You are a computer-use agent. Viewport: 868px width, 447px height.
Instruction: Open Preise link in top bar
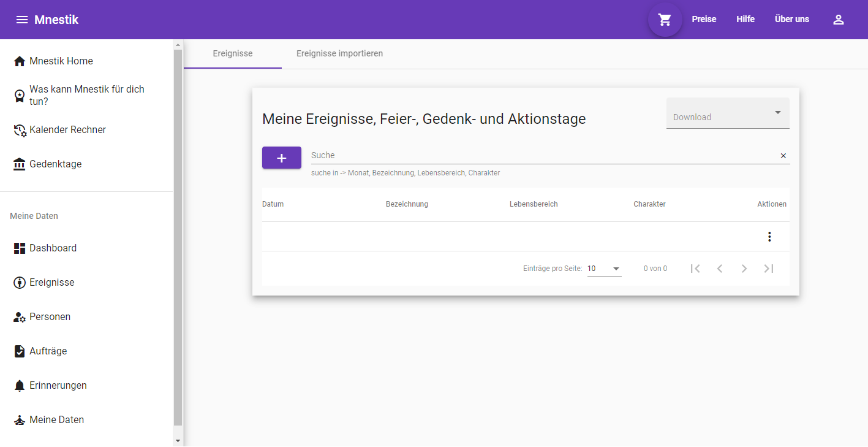pyautogui.click(x=704, y=20)
